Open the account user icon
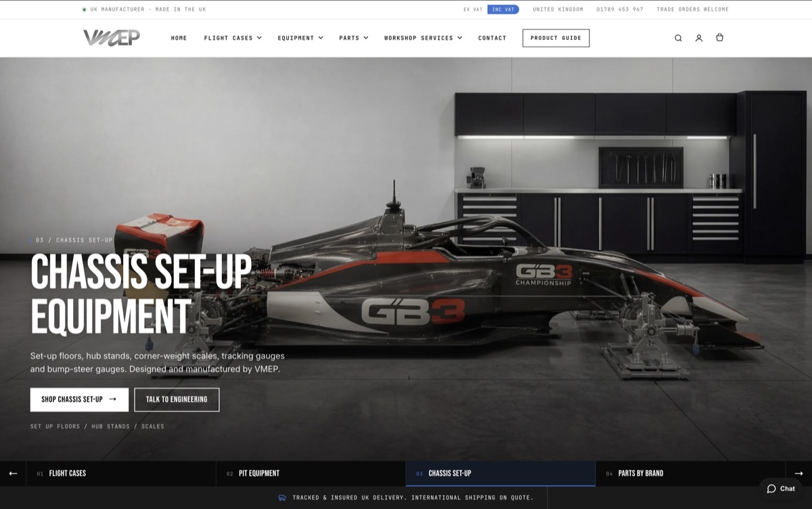The width and height of the screenshot is (812, 509). click(699, 38)
